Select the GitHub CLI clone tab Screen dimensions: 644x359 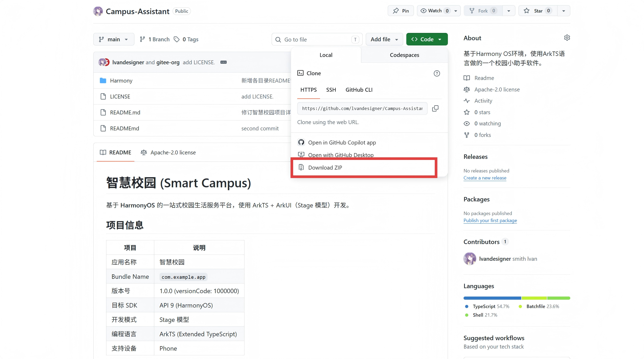pyautogui.click(x=359, y=90)
